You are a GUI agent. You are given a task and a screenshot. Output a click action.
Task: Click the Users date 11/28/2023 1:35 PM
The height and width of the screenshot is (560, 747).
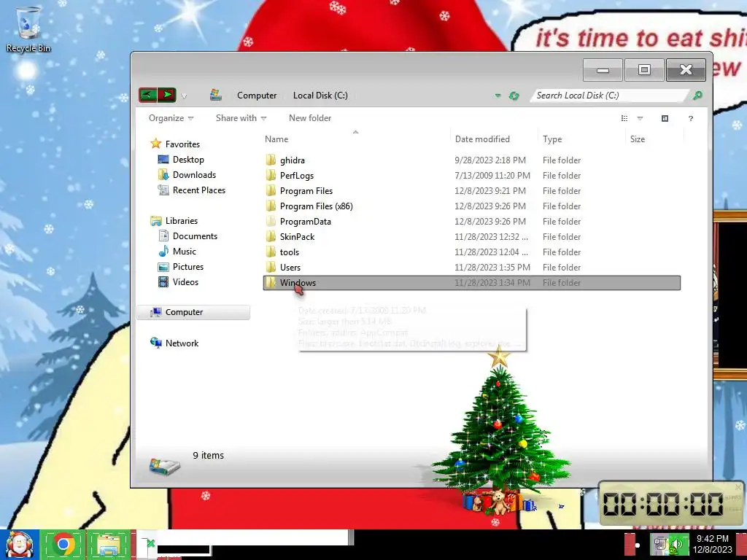(x=492, y=267)
